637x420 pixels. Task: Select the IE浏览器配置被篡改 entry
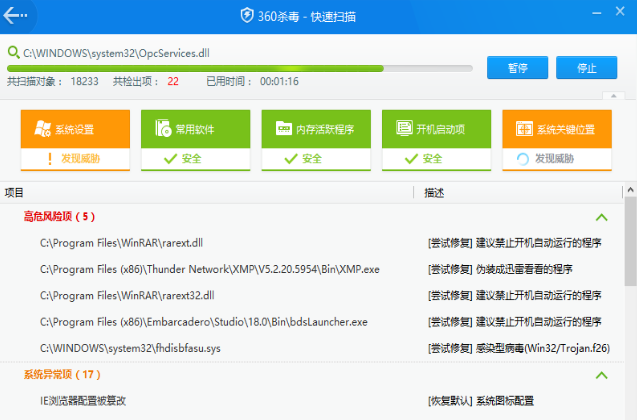83,400
